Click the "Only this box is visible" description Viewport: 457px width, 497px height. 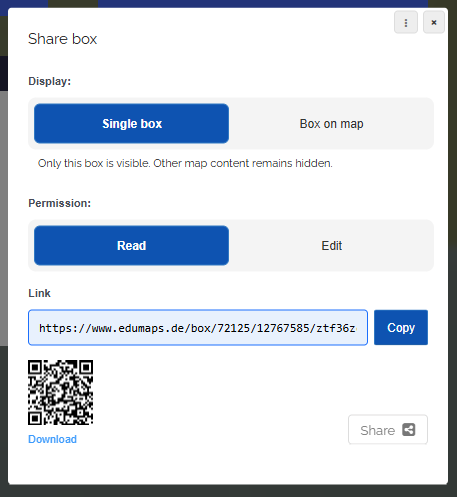[x=185, y=163]
